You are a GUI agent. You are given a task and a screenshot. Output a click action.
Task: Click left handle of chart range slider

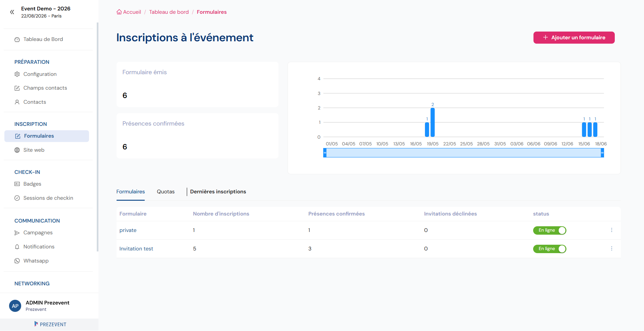(x=325, y=153)
